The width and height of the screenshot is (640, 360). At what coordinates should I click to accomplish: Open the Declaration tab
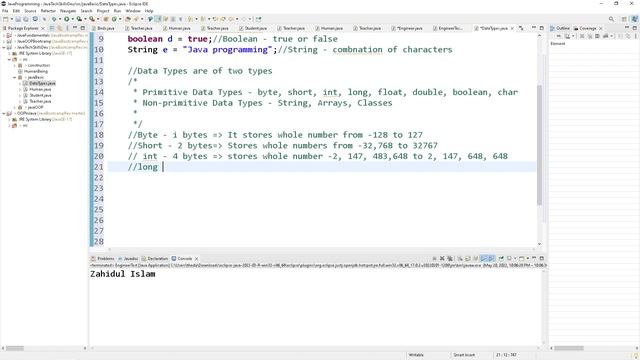(155, 258)
